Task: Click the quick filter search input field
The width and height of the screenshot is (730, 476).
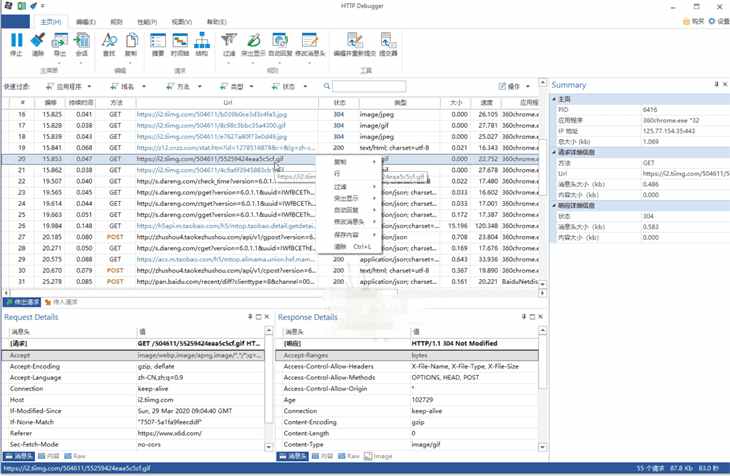Action: tap(369, 86)
